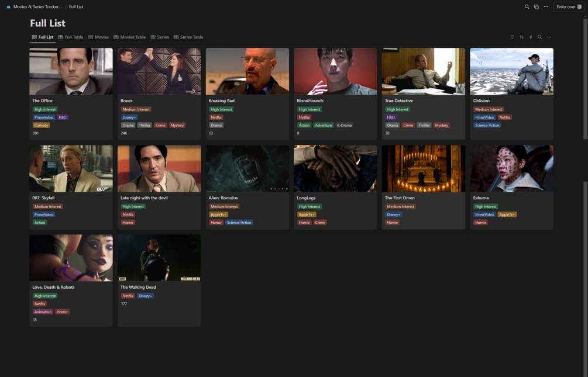This screenshot has width=588, height=377.
Task: Switch to the Full Table tab
Action: pyautogui.click(x=71, y=37)
